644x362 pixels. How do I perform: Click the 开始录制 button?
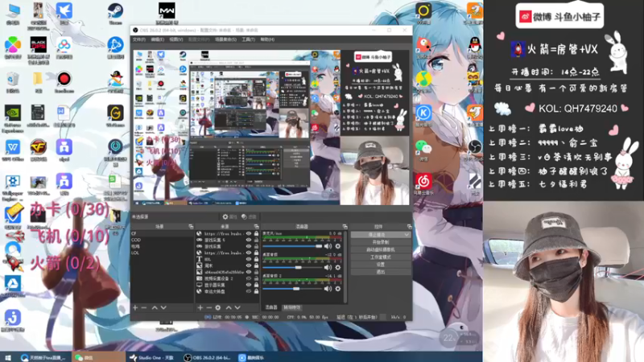click(x=380, y=242)
